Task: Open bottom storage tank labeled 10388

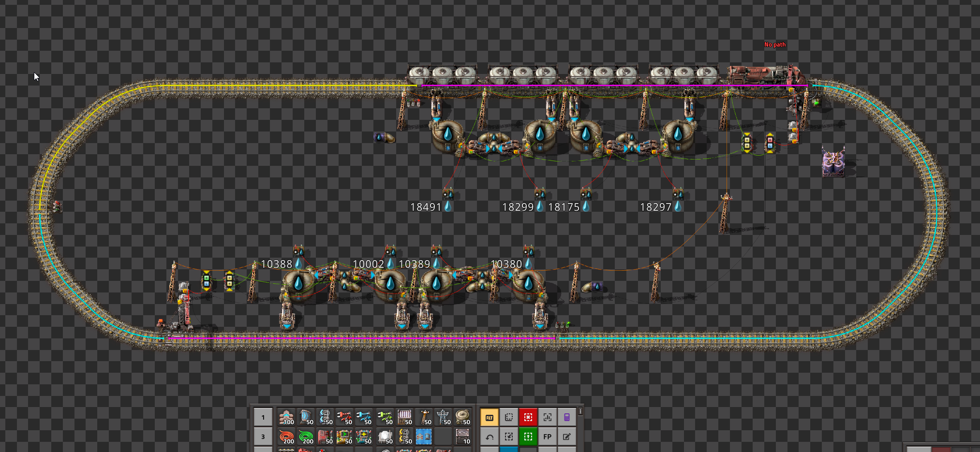Action: pos(298,284)
